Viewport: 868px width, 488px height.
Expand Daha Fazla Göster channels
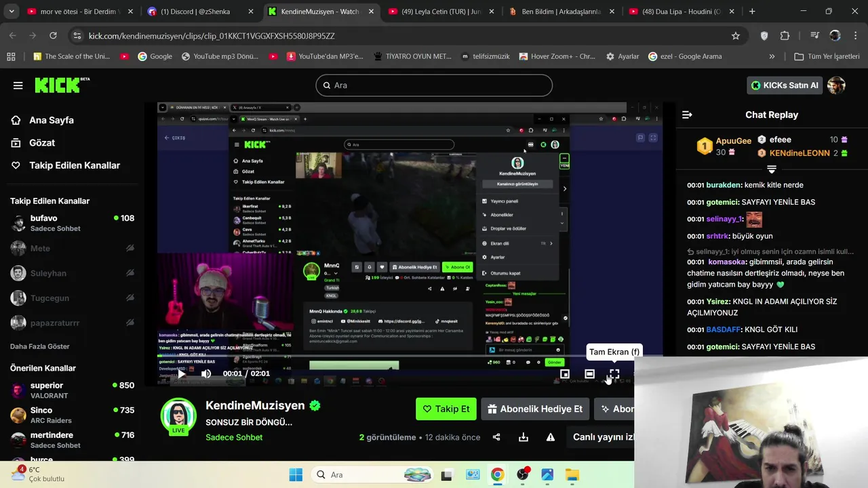(x=40, y=346)
